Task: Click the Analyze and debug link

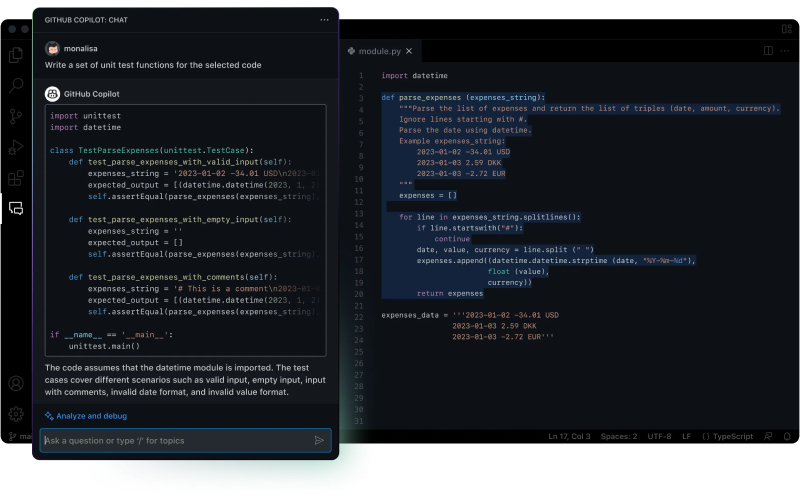Action: click(x=91, y=416)
